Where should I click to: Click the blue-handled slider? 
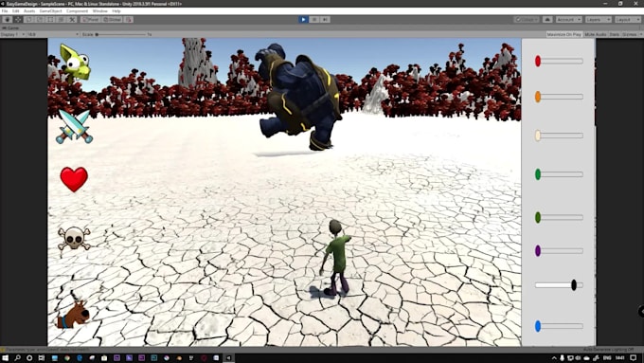559,326
